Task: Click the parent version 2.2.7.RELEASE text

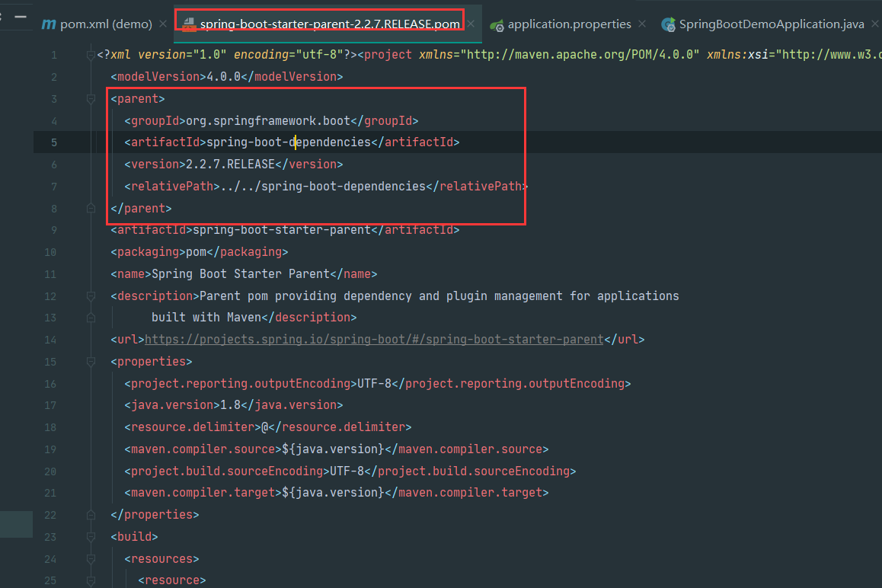Action: pyautogui.click(x=230, y=165)
